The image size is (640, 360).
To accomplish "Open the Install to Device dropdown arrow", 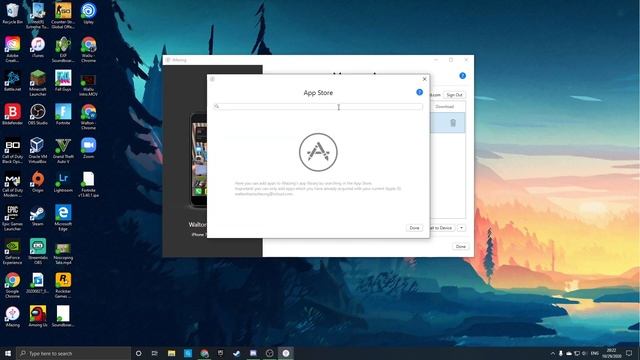I will pos(461,228).
